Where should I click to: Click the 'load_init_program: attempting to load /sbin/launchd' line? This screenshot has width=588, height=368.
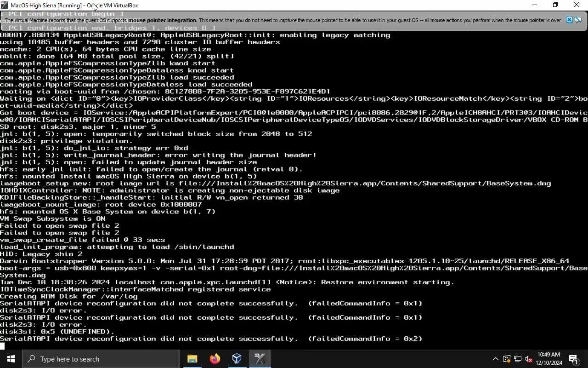tap(117, 247)
